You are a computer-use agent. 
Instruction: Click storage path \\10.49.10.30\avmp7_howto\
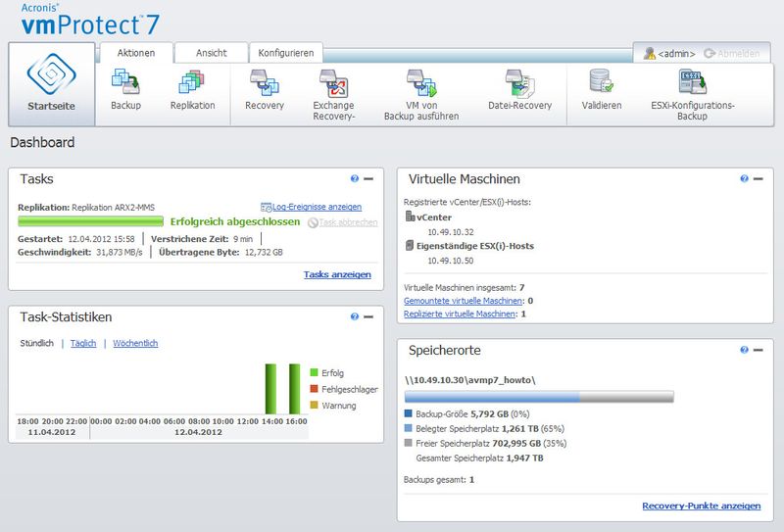point(470,380)
